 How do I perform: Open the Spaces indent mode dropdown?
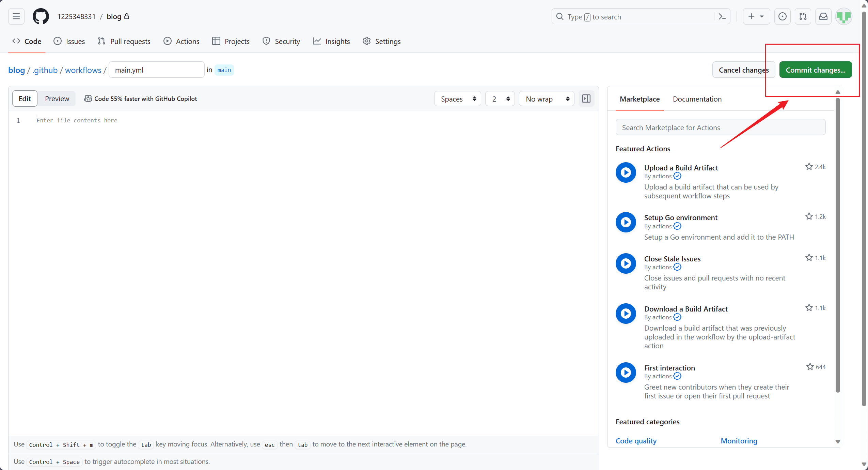[457, 99]
